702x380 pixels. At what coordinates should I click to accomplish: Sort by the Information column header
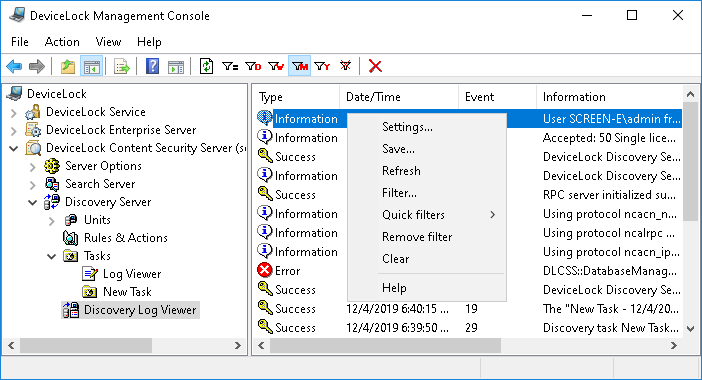[x=610, y=97]
